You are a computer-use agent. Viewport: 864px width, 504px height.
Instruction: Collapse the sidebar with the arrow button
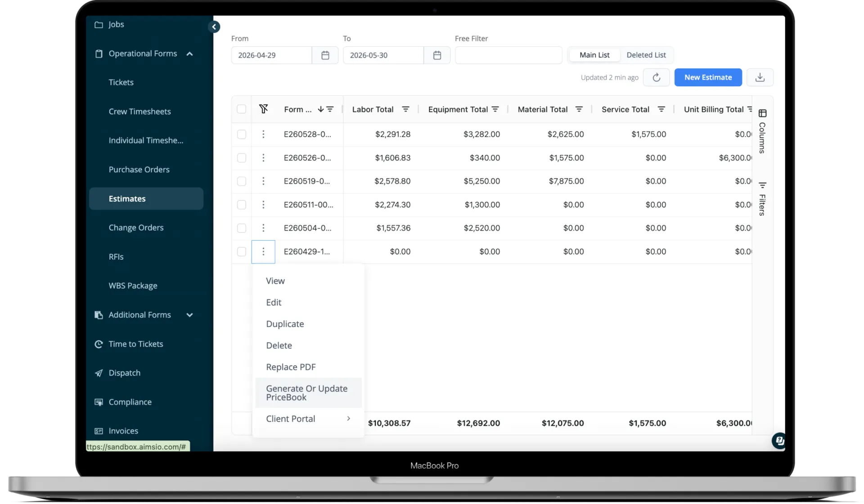pos(214,27)
